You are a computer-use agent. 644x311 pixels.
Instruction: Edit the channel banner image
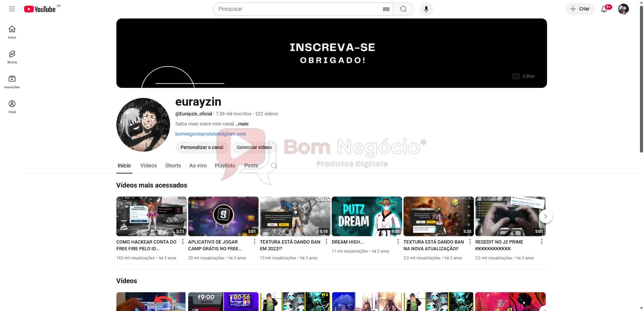524,76
